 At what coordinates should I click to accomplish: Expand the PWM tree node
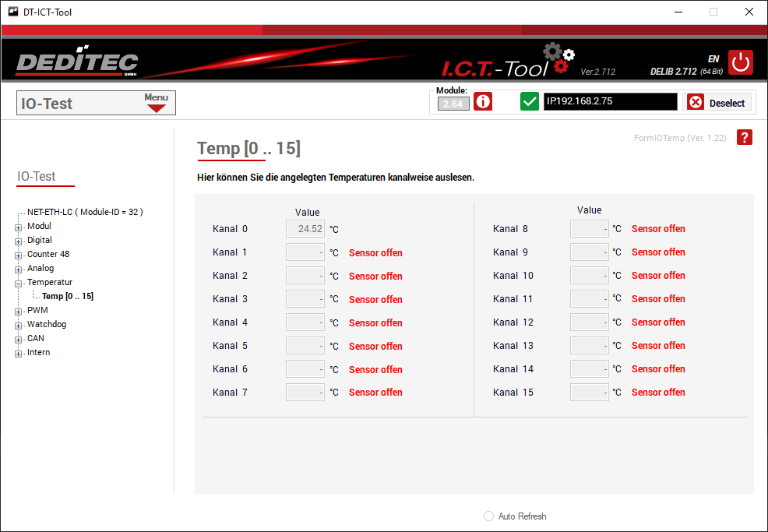(x=19, y=311)
